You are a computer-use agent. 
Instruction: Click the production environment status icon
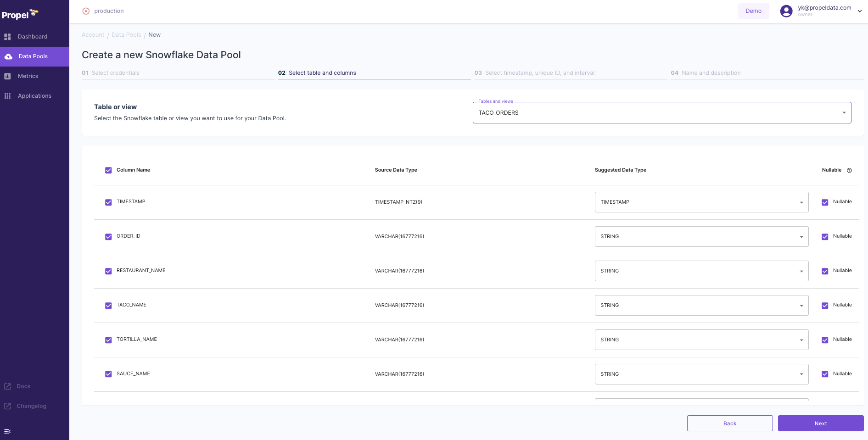[85, 11]
